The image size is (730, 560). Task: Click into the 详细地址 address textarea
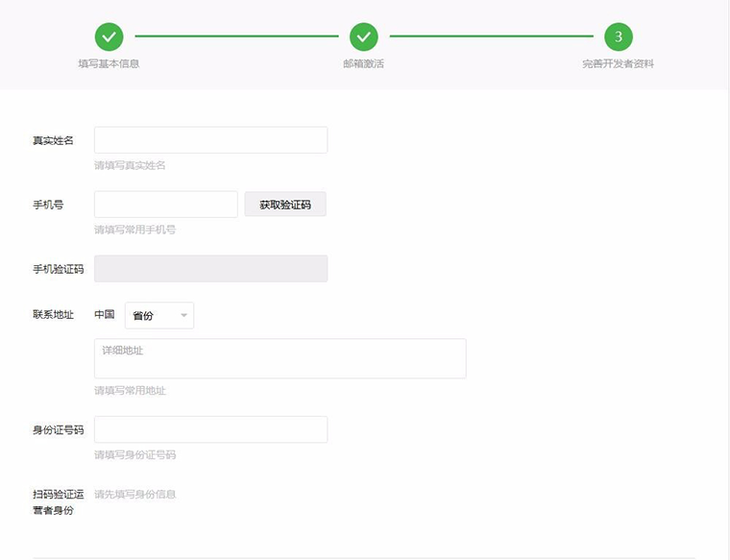pos(280,358)
